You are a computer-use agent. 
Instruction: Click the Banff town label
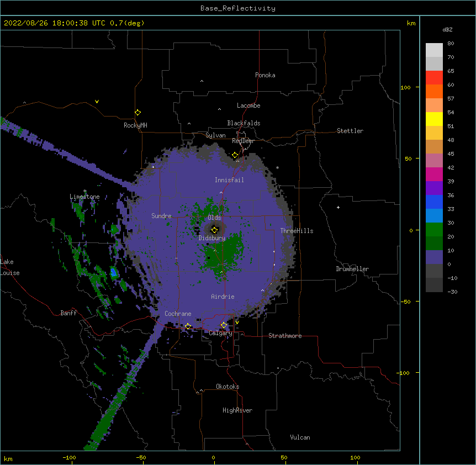click(68, 313)
